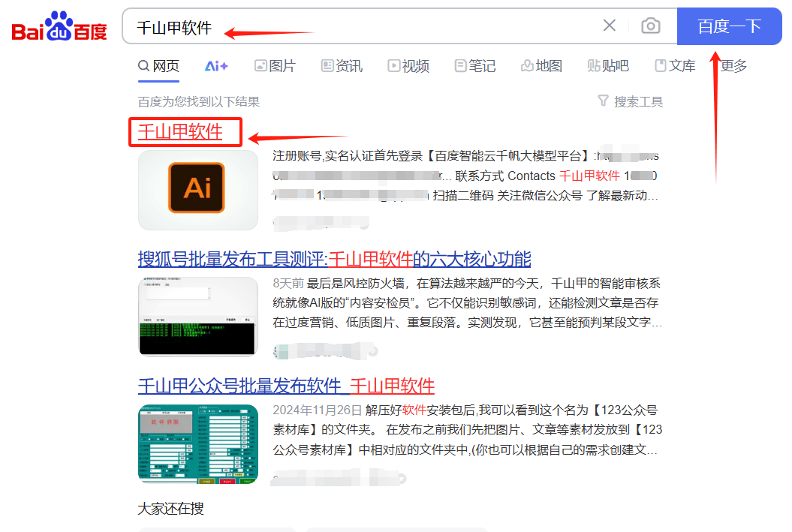Clear the search box with X icon
Image resolution: width=792 pixels, height=532 pixels.
(609, 26)
